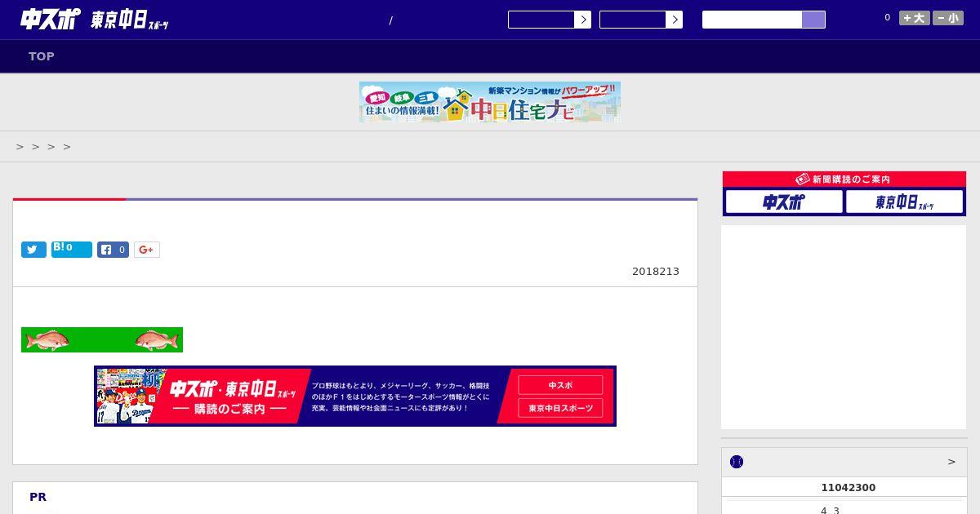Share article using Google+ icon
The height and width of the screenshot is (514, 980).
(147, 250)
